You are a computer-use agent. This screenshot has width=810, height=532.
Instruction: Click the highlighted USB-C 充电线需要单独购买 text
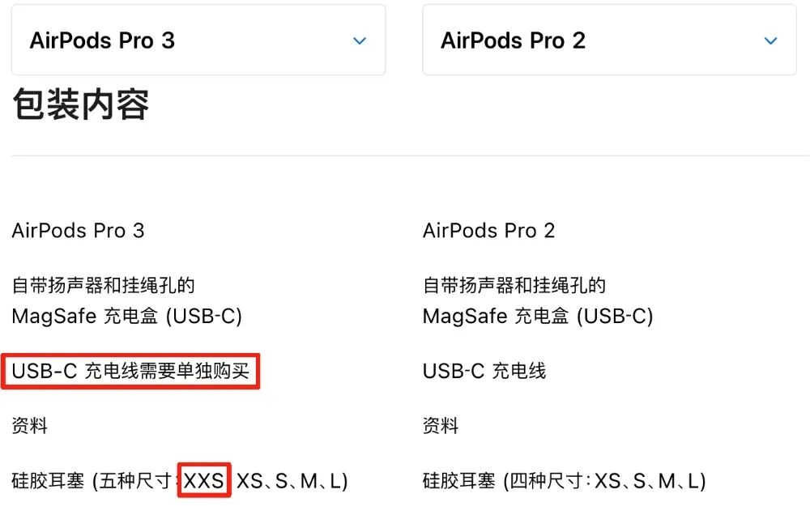click(130, 371)
